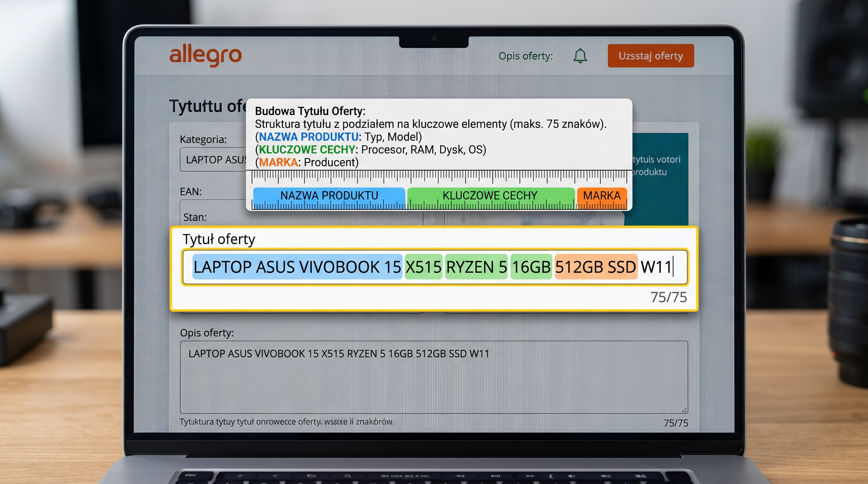This screenshot has width=868, height=484.
Task: Click the hint text below the description
Action: (286, 422)
